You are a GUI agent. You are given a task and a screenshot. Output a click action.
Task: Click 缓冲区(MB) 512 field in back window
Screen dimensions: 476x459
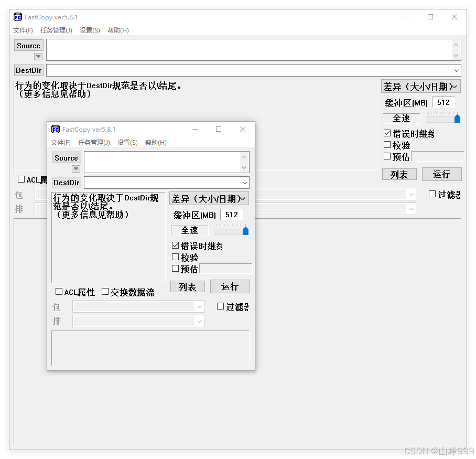coord(443,102)
